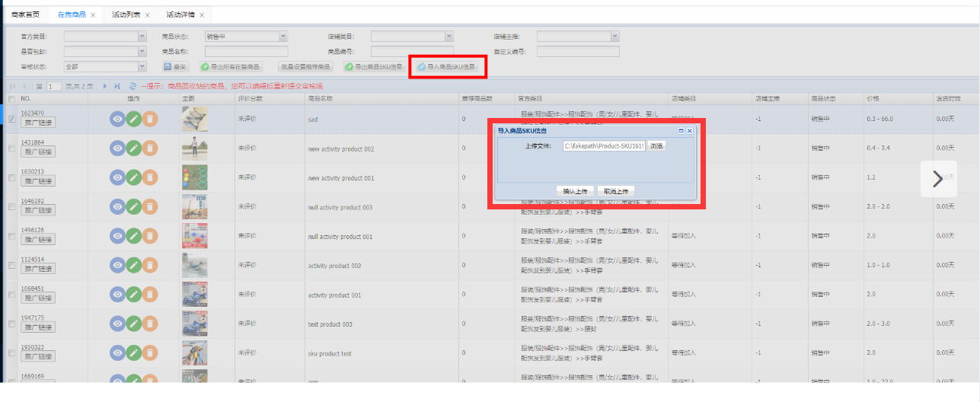The image size is (980, 402).
Task: Click 浏览 to browse for an upload file
Action: click(656, 145)
